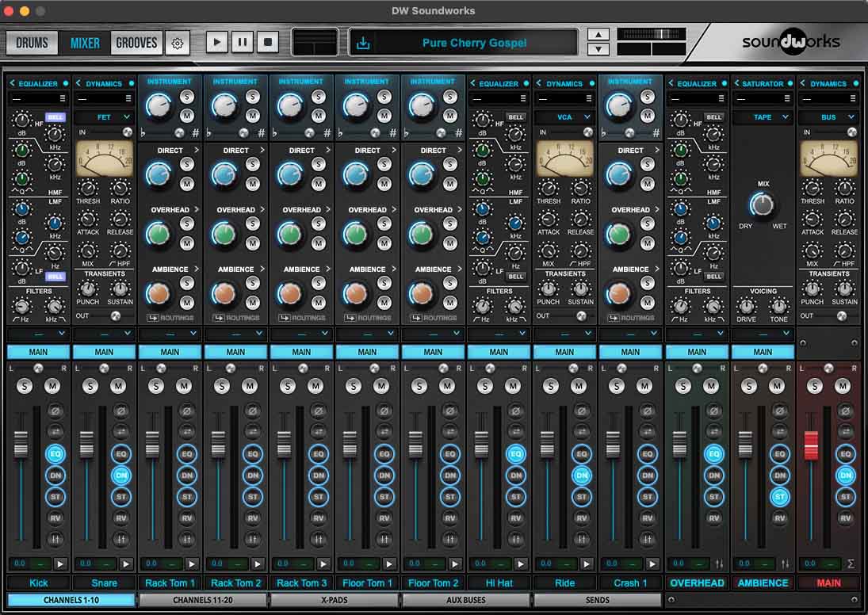This screenshot has width=868, height=615.
Task: Invert phase on the Kick channel
Action: point(55,411)
